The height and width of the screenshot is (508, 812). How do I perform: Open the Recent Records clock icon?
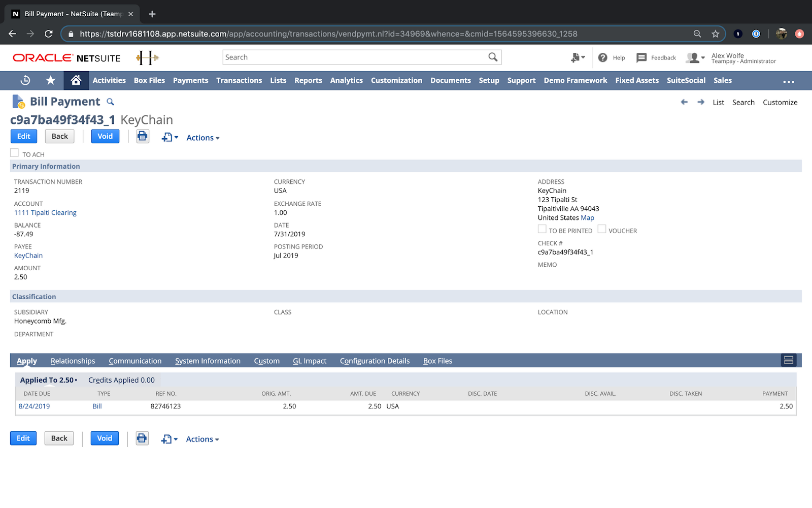(x=25, y=80)
